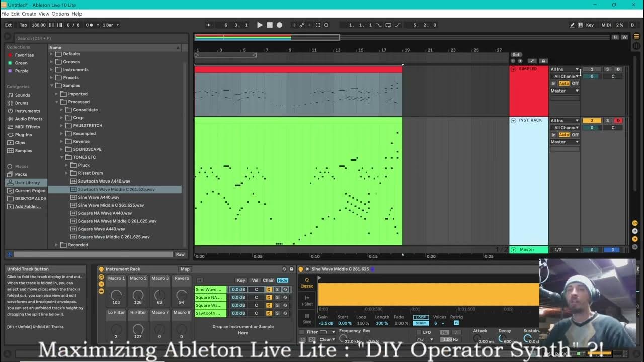644x362 pixels.
Task: Open the Samples category
Action: click(23, 150)
